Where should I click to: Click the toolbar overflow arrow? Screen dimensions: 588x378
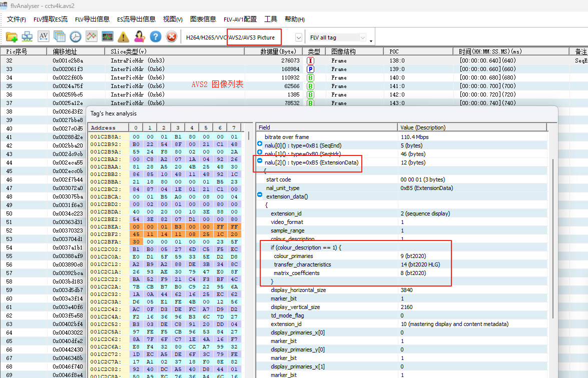click(x=371, y=40)
